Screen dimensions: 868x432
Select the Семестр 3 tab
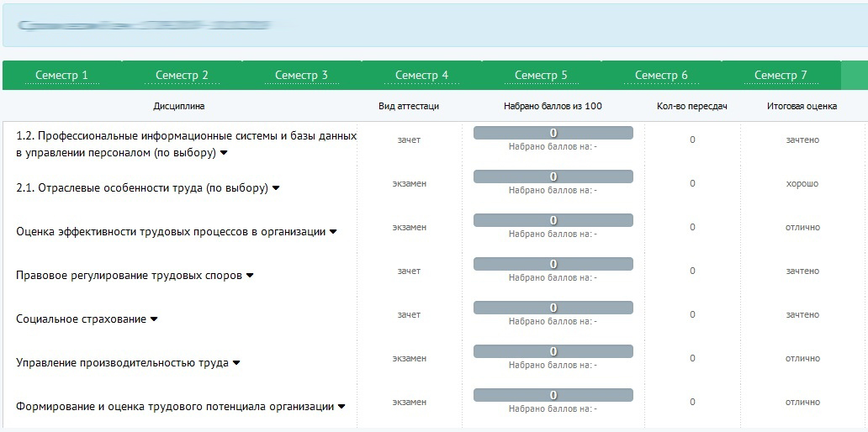[x=301, y=76]
